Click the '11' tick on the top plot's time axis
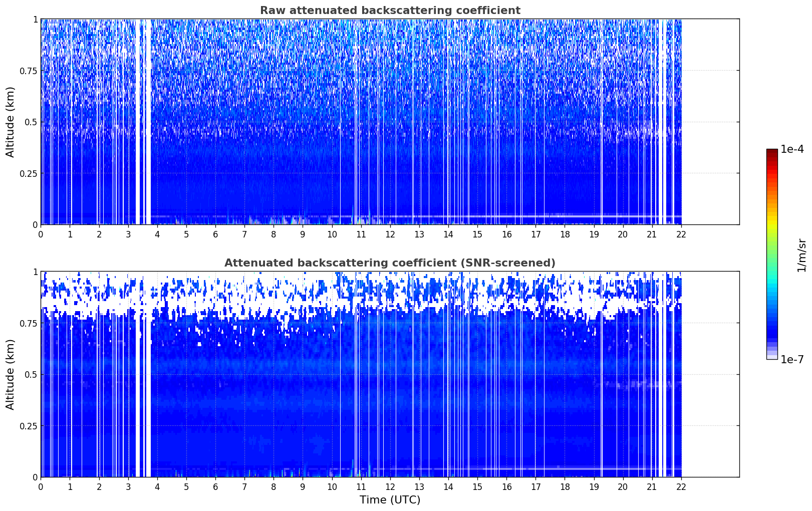 361,234
